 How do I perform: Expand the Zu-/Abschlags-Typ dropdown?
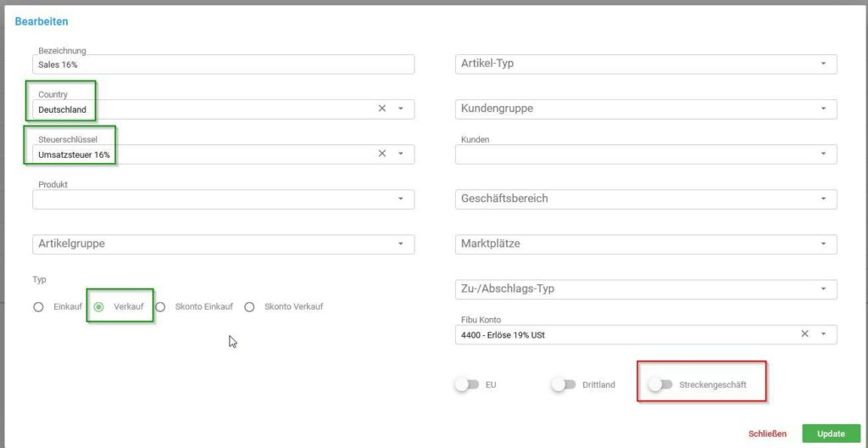coord(646,288)
